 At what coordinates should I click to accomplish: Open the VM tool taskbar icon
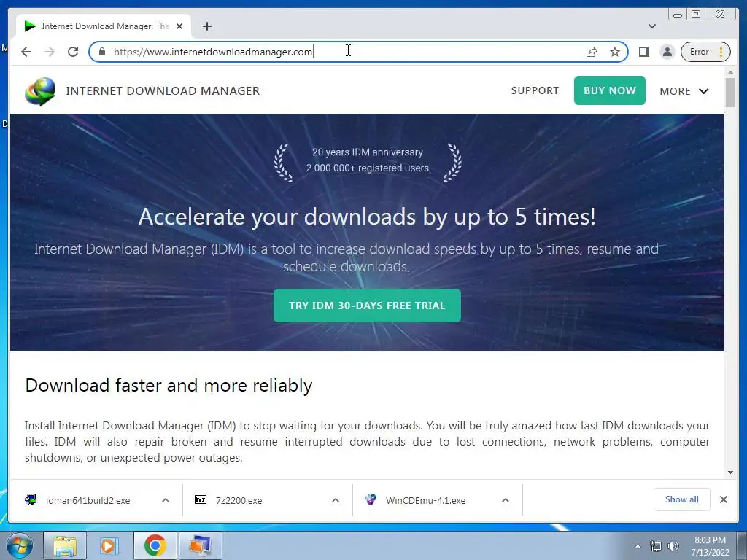(200, 545)
